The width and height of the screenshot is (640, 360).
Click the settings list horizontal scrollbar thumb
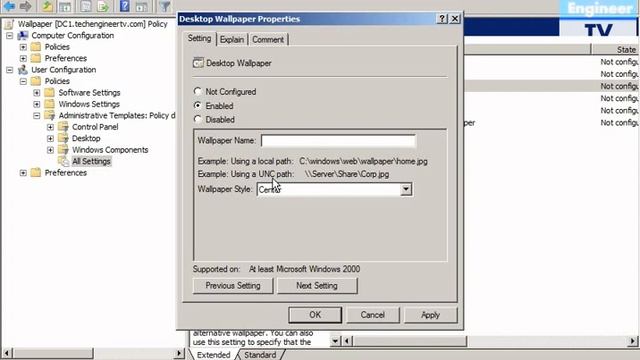pyautogui.click(x=409, y=340)
